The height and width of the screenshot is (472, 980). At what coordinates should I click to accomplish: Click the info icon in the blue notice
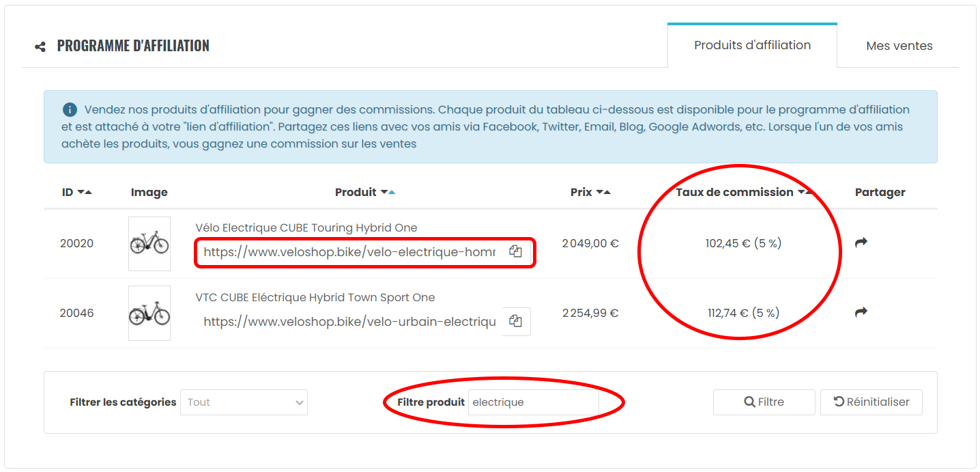pos(70,110)
